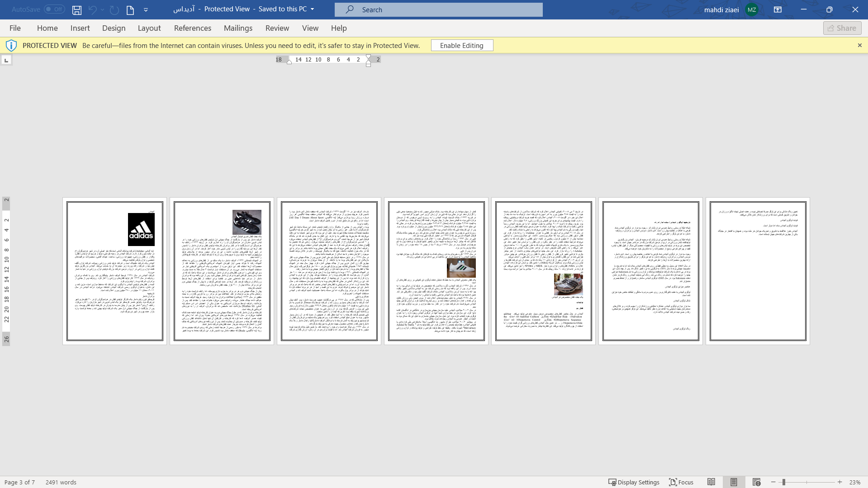
Task: Close the Protected View message bar
Action: tap(860, 45)
